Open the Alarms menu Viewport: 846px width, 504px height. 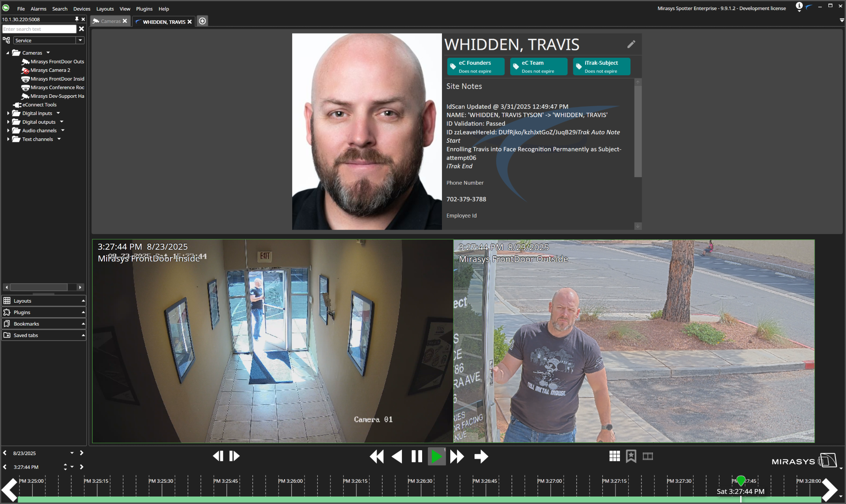(38, 9)
